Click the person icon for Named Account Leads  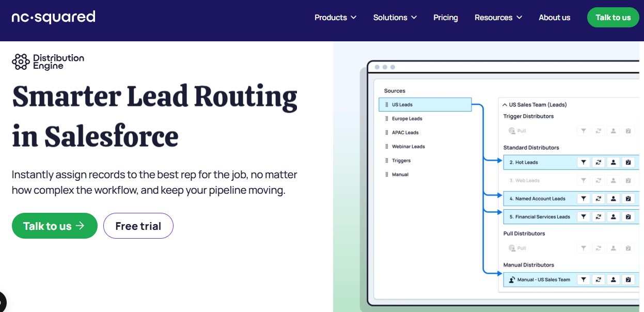pyautogui.click(x=614, y=198)
